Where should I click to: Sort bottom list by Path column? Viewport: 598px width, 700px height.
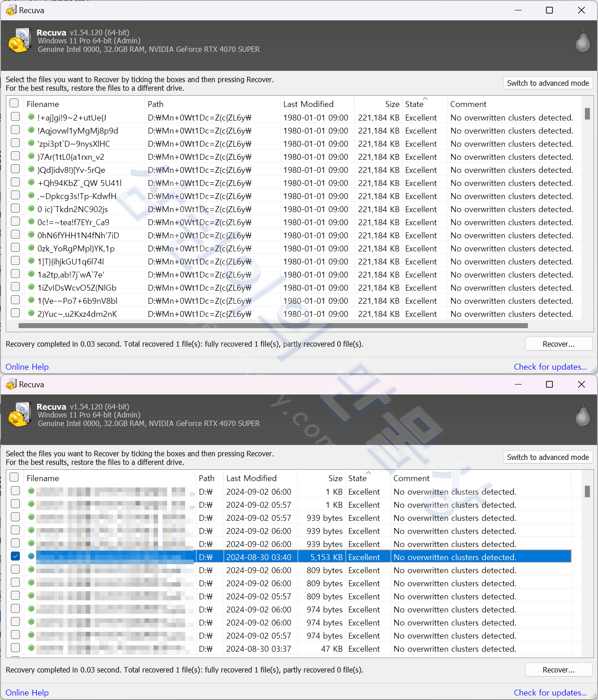[210, 478]
